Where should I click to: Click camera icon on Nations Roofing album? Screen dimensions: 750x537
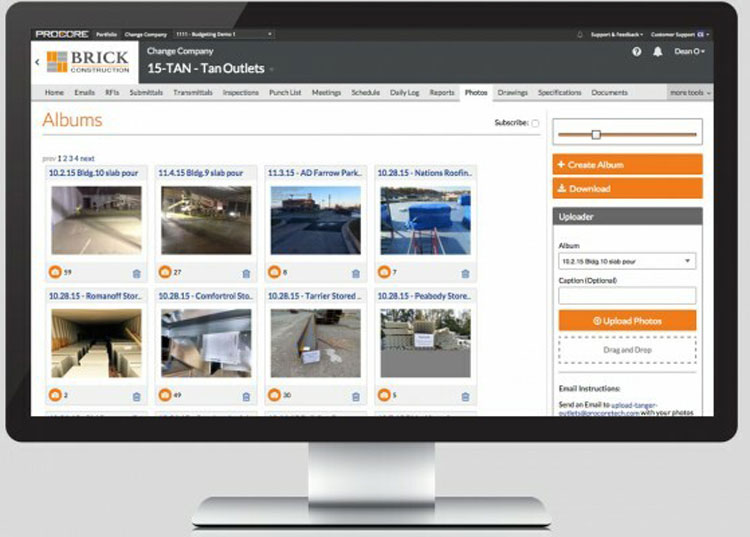[x=384, y=272]
